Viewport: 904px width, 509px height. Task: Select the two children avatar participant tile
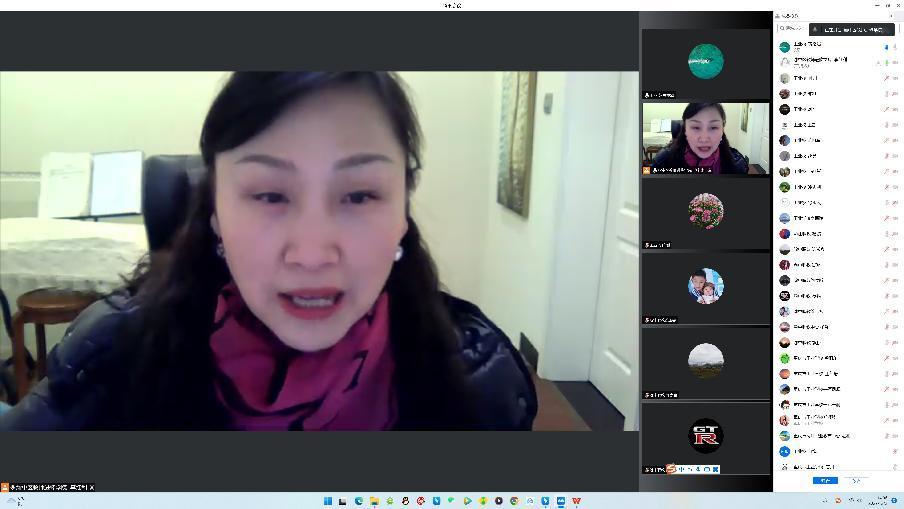pos(706,288)
